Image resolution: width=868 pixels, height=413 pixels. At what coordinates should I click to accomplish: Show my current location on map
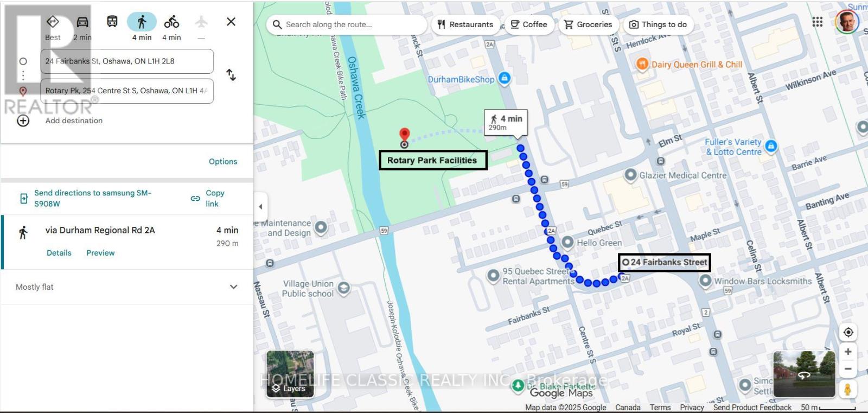click(x=848, y=332)
